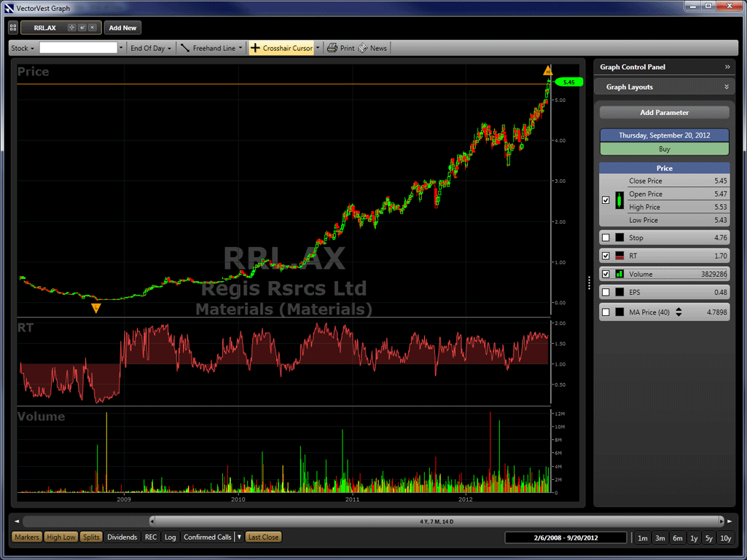Open News for the stock
747x560 pixels.
[372, 48]
